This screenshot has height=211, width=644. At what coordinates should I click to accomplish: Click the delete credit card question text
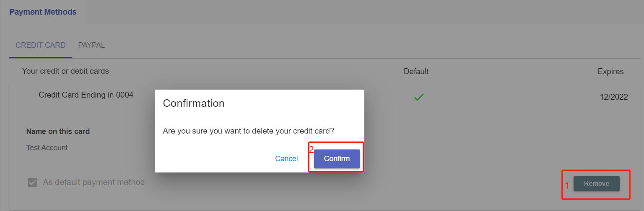248,131
